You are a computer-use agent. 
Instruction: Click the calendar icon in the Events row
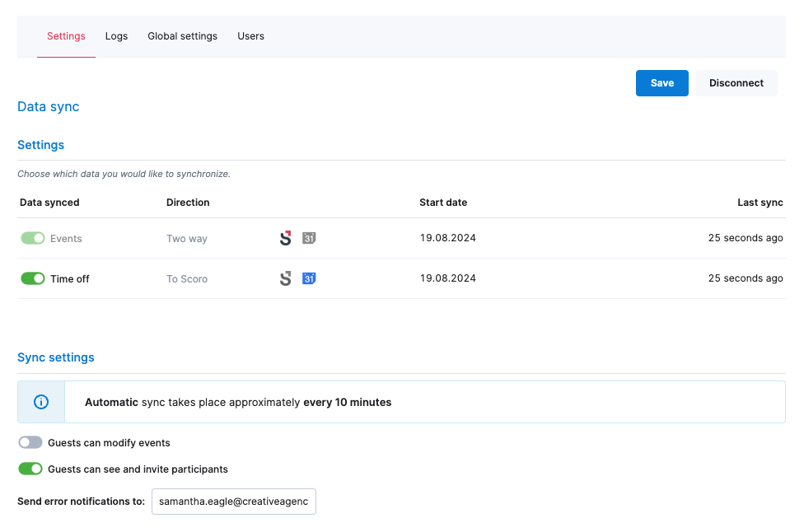click(x=309, y=238)
